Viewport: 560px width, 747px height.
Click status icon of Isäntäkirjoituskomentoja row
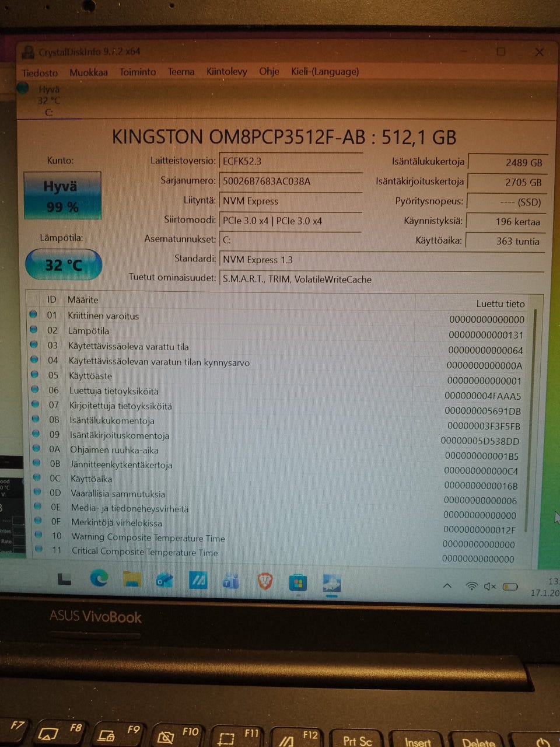[x=36, y=434]
